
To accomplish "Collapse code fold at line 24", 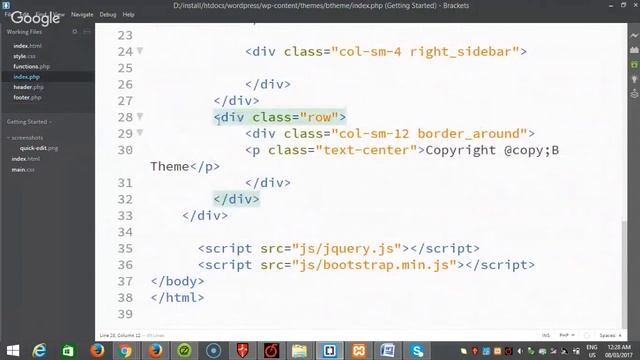I will tap(140, 51).
